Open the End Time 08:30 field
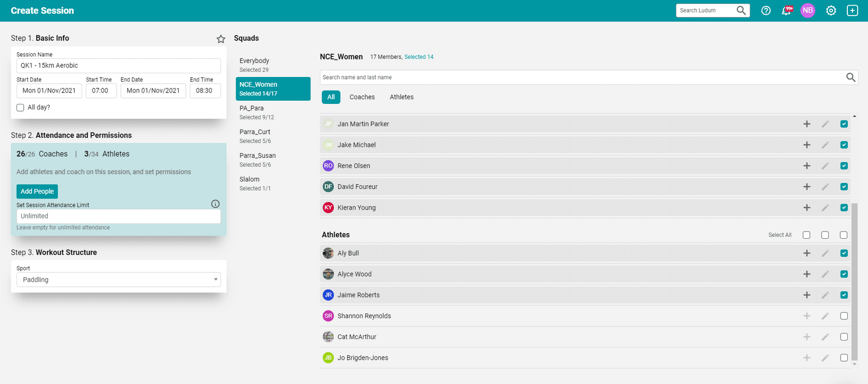The image size is (868, 384). pos(205,90)
